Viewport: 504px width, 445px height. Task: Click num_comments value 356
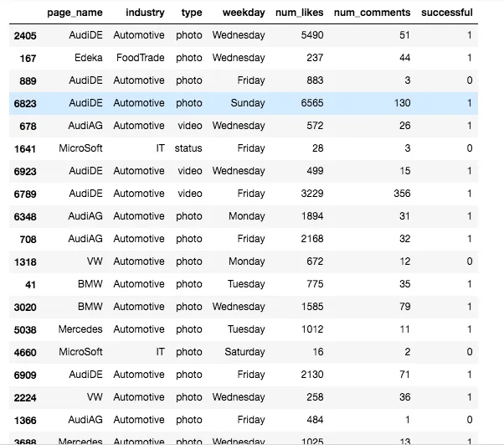click(402, 194)
